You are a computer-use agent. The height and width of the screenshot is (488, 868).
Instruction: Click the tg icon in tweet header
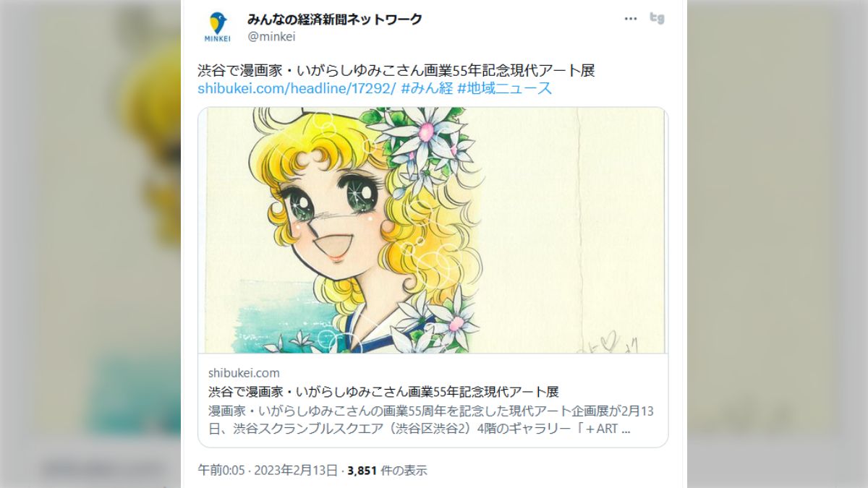tap(657, 19)
